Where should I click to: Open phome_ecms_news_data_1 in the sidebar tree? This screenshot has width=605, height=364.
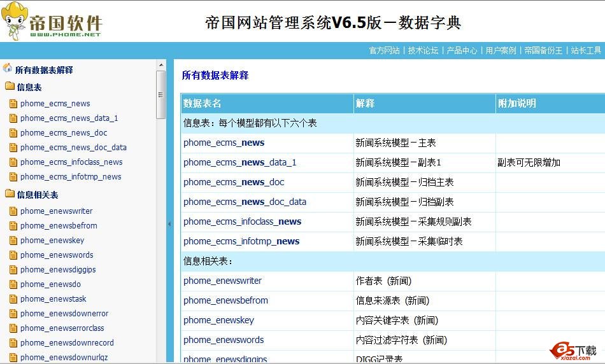(x=69, y=118)
